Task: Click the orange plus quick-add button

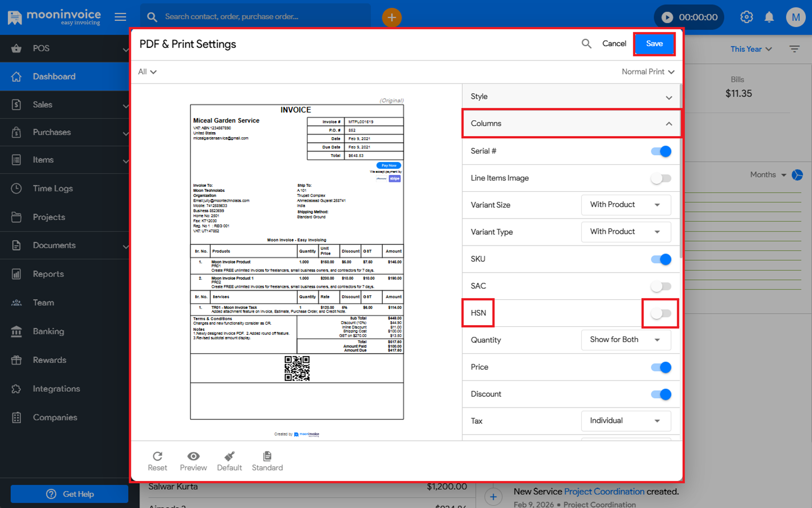Action: [x=391, y=17]
